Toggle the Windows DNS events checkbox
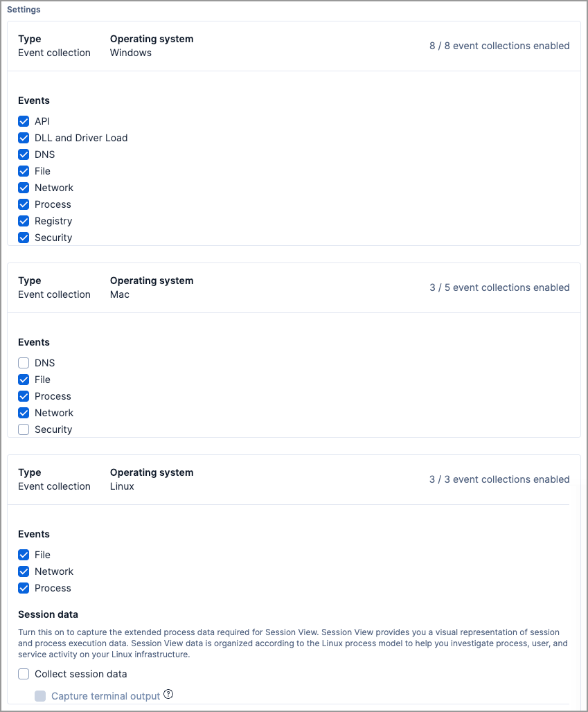The image size is (588, 712). click(24, 154)
